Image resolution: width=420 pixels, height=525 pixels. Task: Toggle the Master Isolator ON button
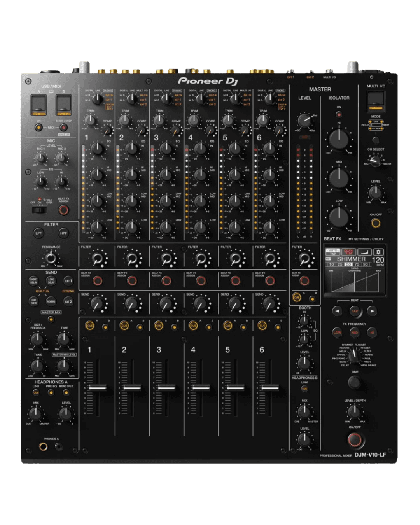[339, 115]
